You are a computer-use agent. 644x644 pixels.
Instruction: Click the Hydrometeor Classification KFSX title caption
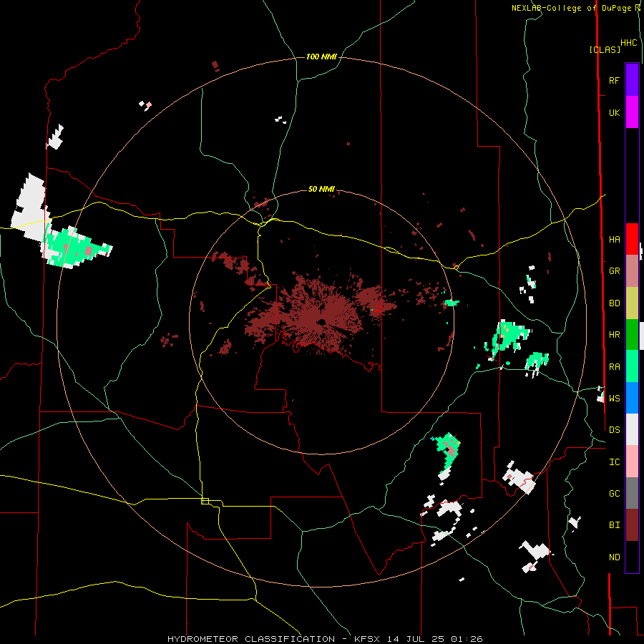tap(325, 639)
